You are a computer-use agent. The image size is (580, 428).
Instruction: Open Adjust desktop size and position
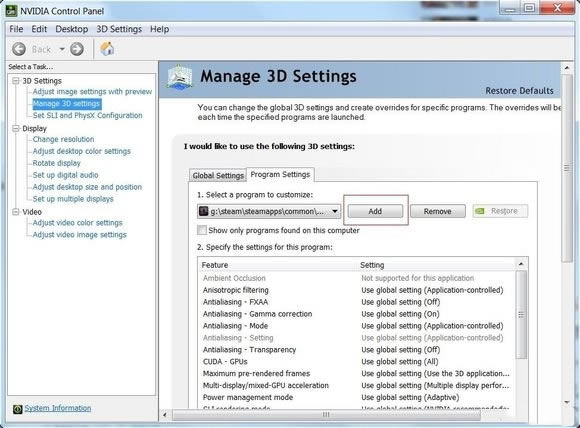[x=87, y=187]
